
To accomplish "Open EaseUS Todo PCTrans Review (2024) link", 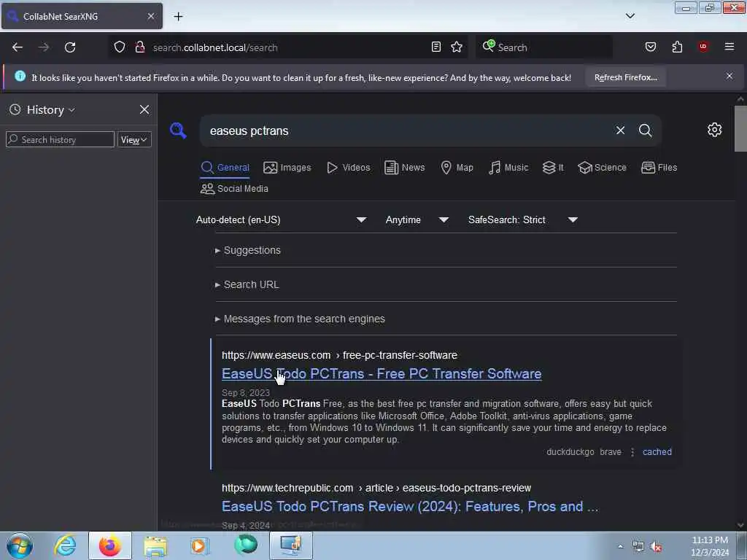I will [x=410, y=506].
